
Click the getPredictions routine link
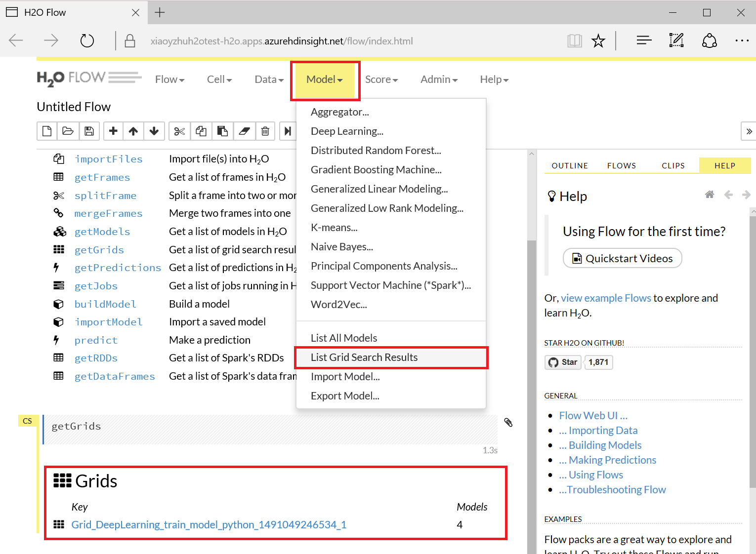point(118,268)
